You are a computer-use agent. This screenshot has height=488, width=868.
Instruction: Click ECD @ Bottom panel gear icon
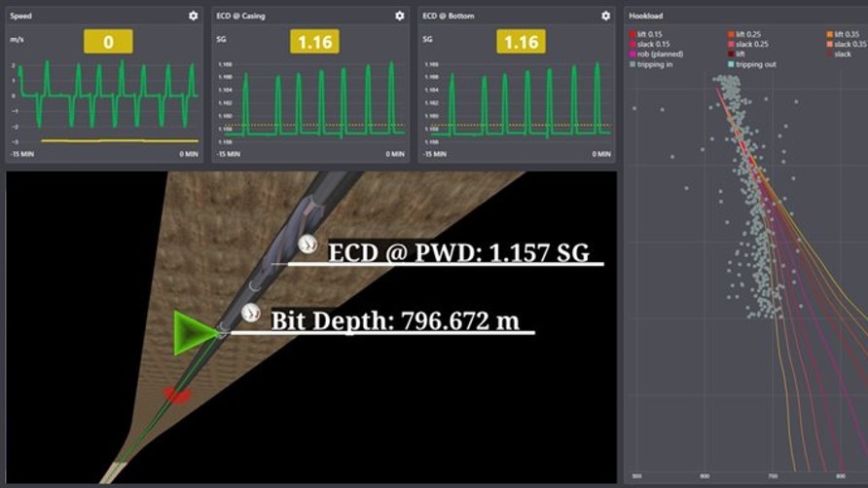pyautogui.click(x=605, y=16)
